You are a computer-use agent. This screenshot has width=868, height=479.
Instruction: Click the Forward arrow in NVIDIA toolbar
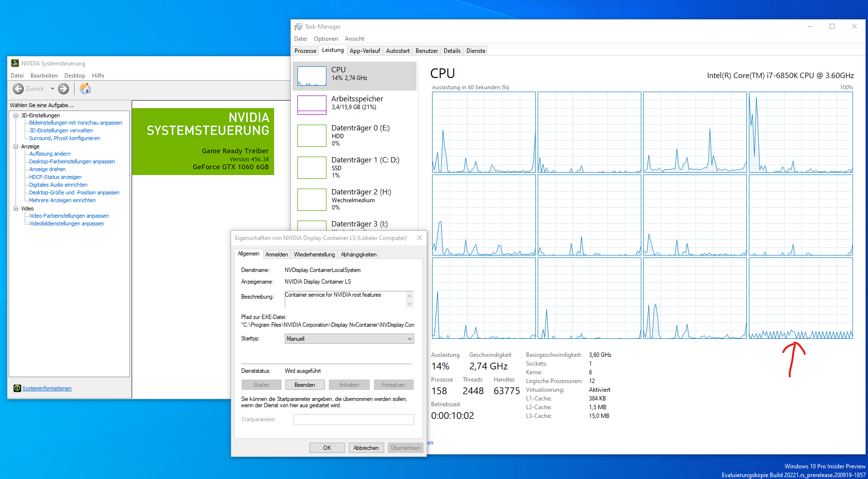coord(63,89)
